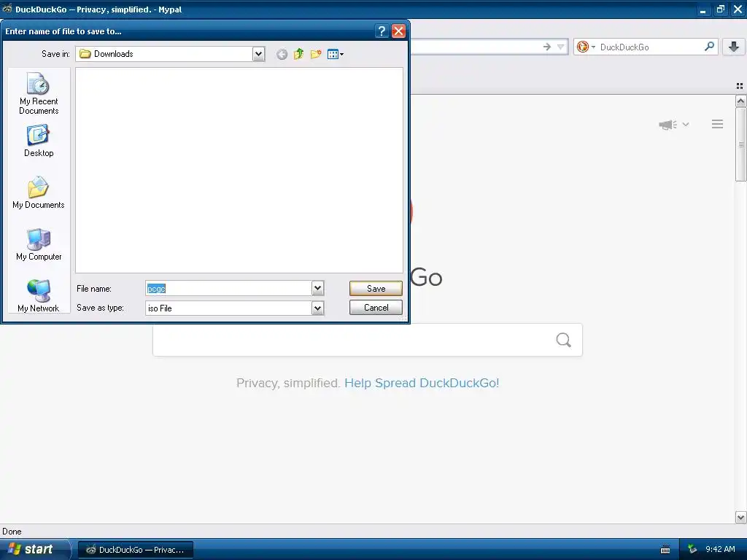Screen dimensions: 747x560
Task: Open the View menu icon
Action: [x=336, y=54]
